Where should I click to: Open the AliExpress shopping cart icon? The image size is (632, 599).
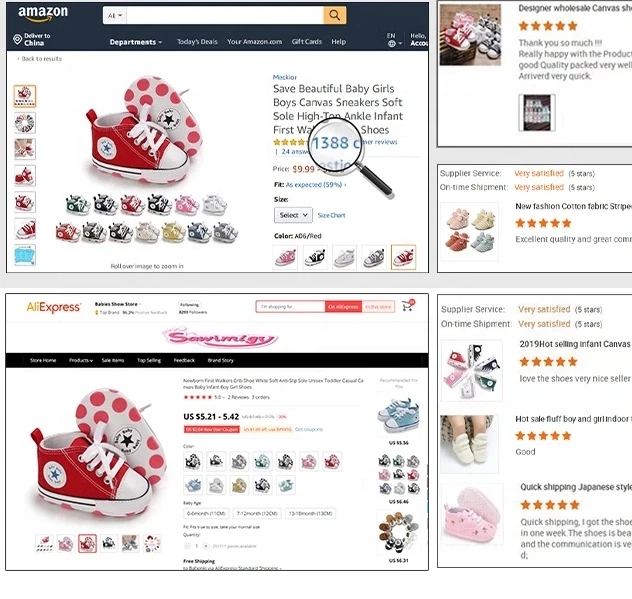408,306
